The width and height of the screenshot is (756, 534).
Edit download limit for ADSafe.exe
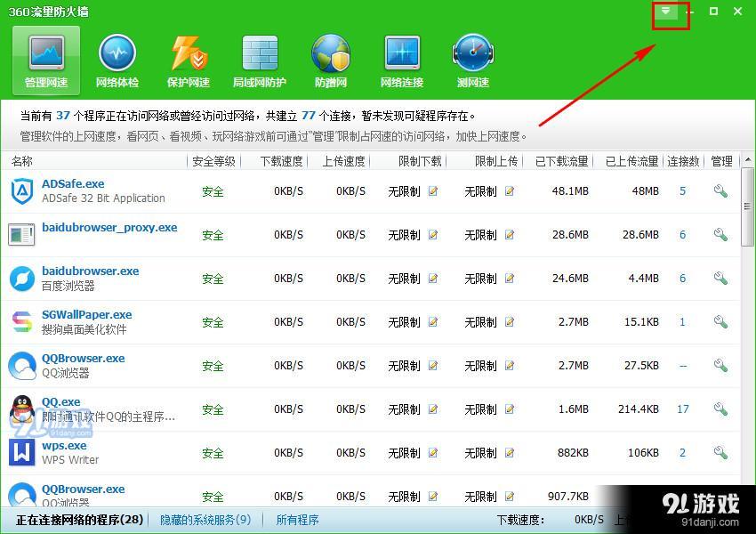pos(433,191)
